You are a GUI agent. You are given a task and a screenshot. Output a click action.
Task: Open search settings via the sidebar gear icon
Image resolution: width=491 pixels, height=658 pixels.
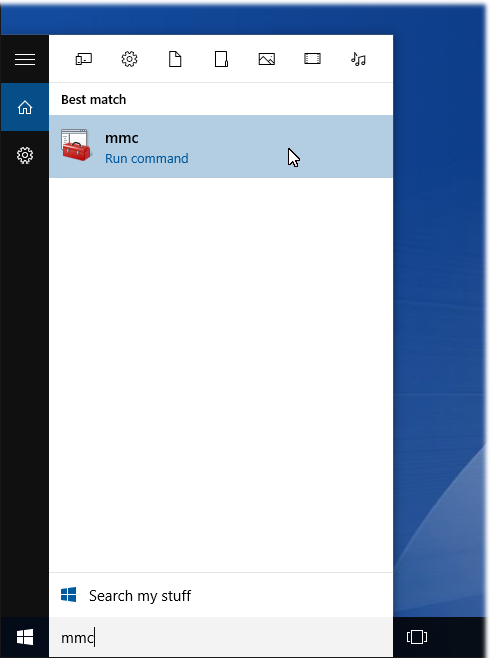[25, 155]
